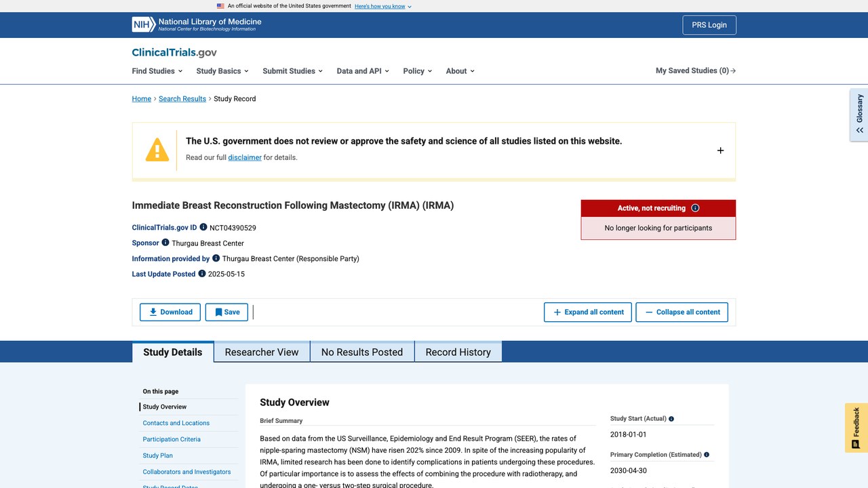Jump to Contacts and Locations section
Screen dimensions: 868x488
click(176, 423)
